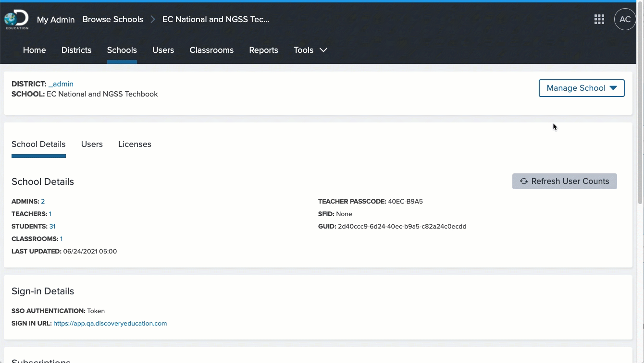Open the _admin district link

click(x=61, y=84)
